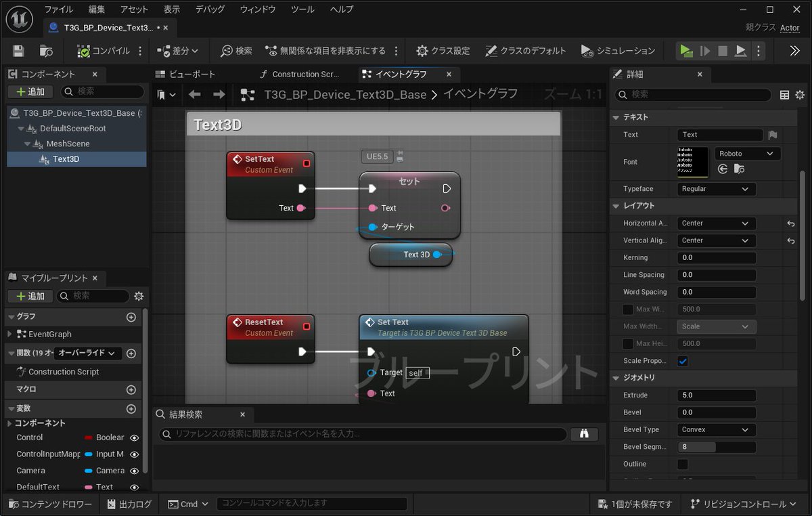812x516 pixels.
Task: Enable the Max Width checkbox
Action: pyautogui.click(x=628, y=309)
